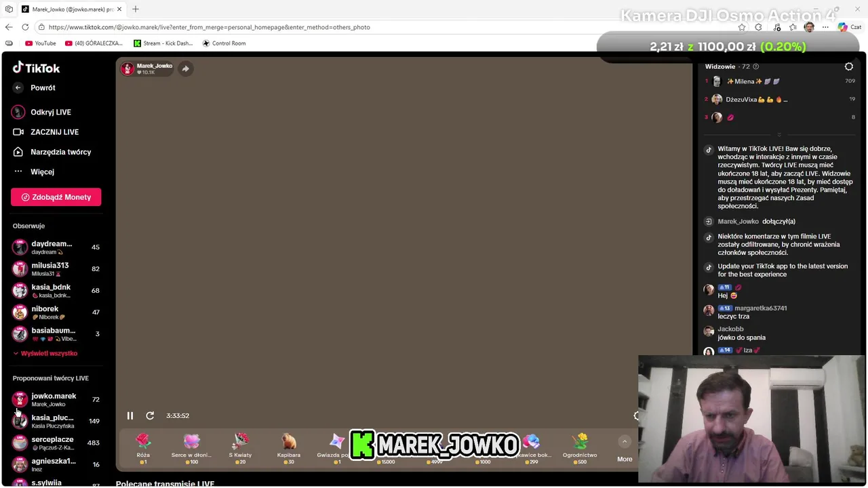Expand gifts with the More arrow
868x488 pixels.
[x=625, y=442]
